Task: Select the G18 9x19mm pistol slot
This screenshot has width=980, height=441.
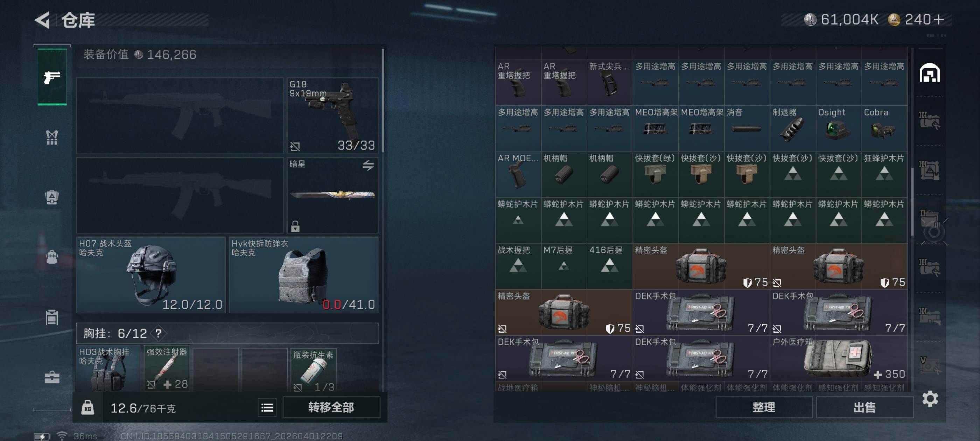Action: (332, 115)
